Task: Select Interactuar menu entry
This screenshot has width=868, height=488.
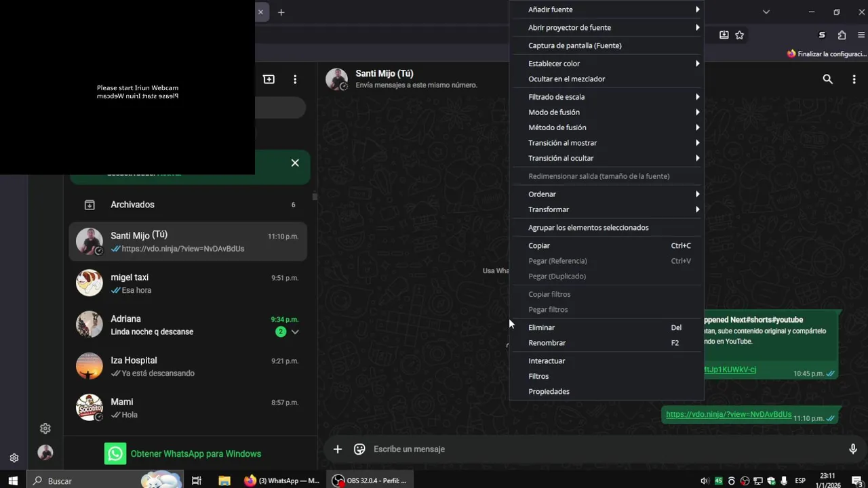Action: tap(606, 361)
